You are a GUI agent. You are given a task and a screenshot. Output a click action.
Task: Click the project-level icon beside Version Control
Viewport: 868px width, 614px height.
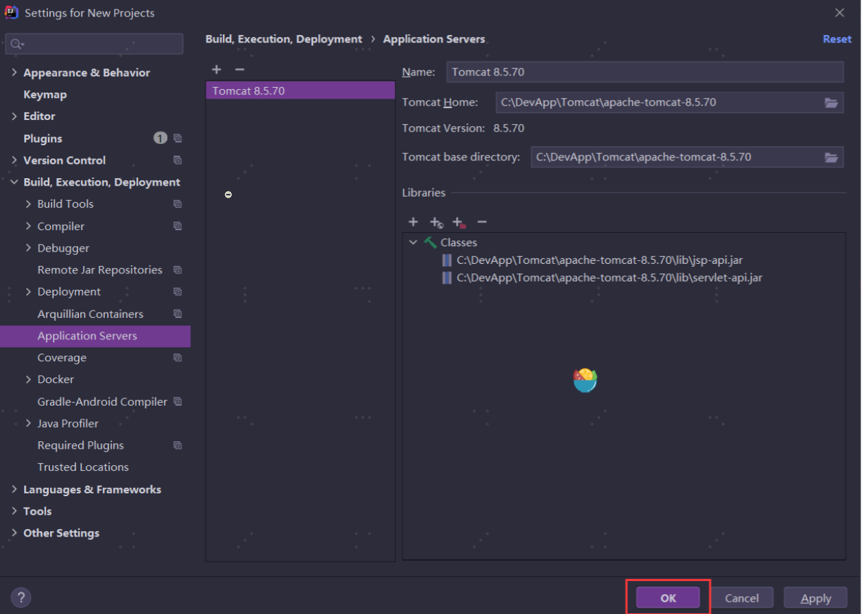[x=178, y=160]
